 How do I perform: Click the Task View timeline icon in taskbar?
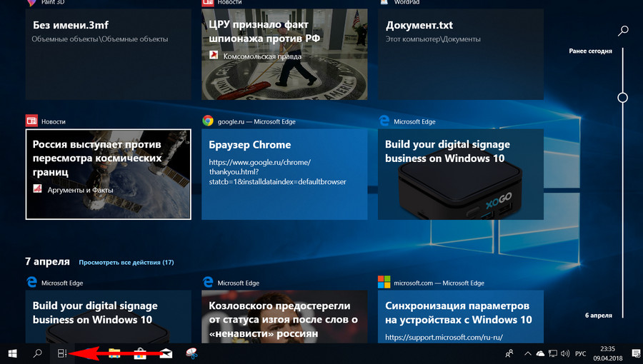62,353
